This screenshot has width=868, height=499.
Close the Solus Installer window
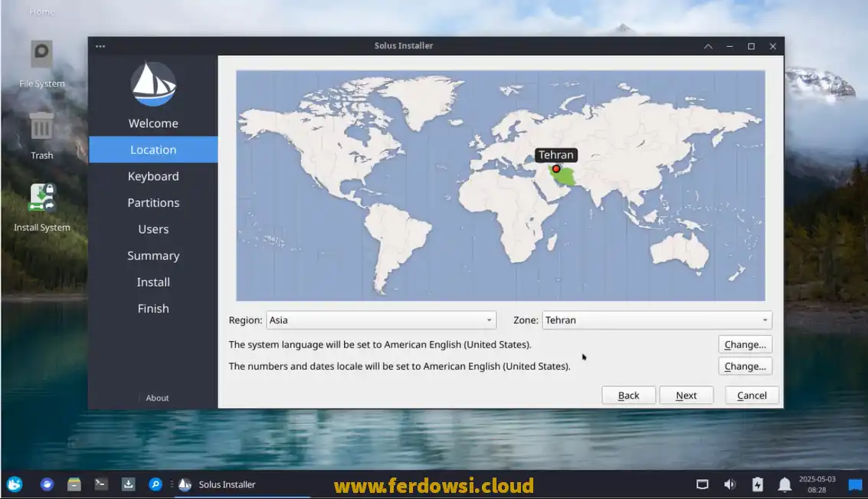(773, 47)
